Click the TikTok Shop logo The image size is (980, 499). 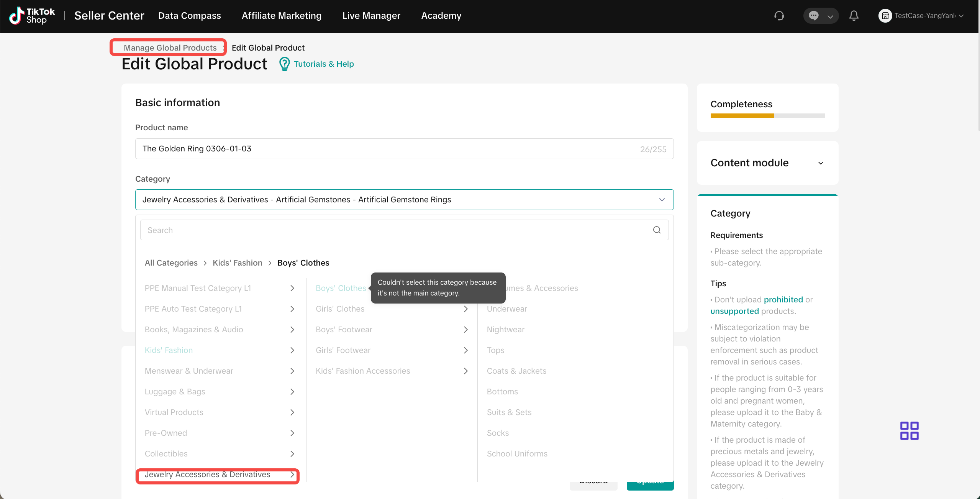click(x=32, y=16)
